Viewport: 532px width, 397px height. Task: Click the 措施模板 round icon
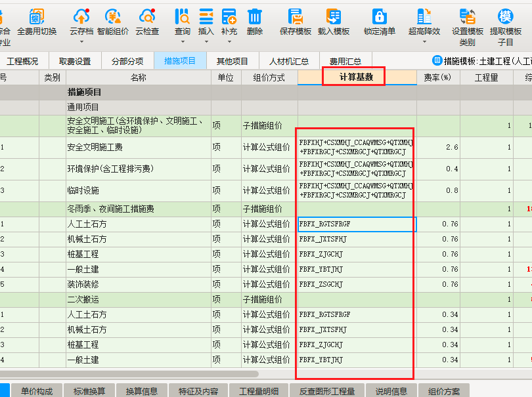click(x=437, y=60)
